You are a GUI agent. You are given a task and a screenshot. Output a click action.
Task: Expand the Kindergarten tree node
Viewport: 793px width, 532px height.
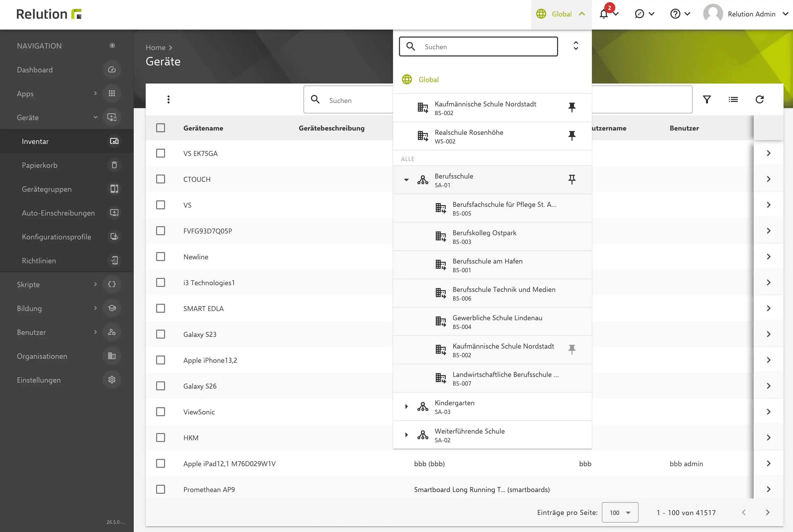406,406
